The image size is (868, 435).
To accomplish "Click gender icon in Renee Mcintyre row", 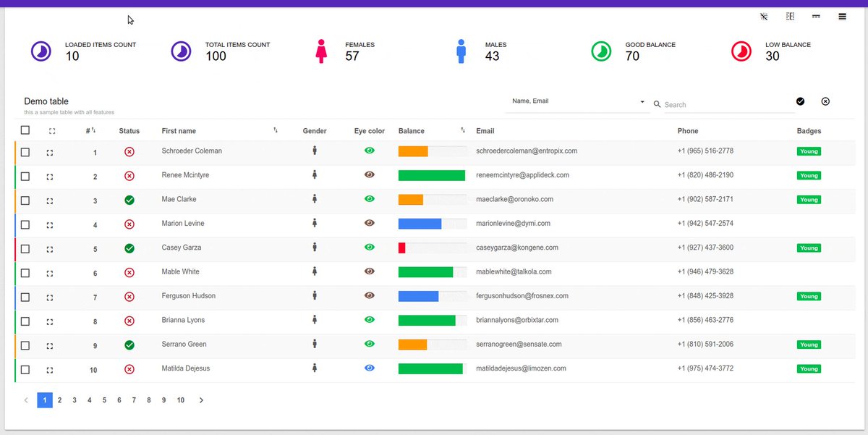I will 315,174.
